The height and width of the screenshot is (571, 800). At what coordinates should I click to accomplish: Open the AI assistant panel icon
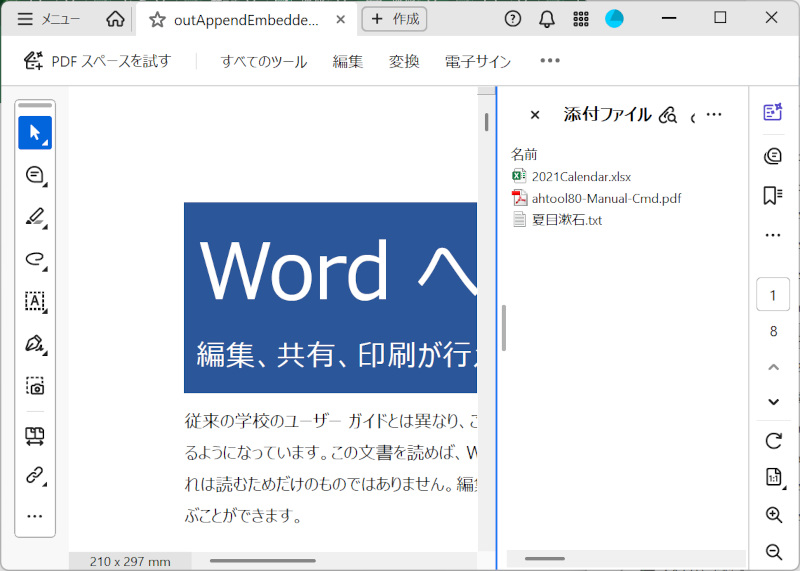(773, 112)
